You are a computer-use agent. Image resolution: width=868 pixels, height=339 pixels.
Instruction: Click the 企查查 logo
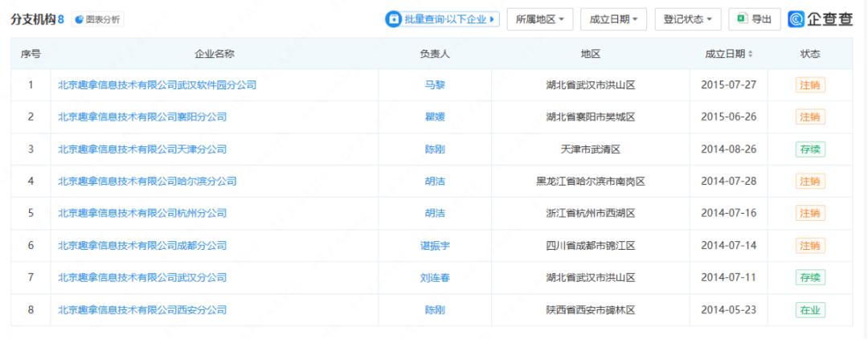[x=821, y=19]
